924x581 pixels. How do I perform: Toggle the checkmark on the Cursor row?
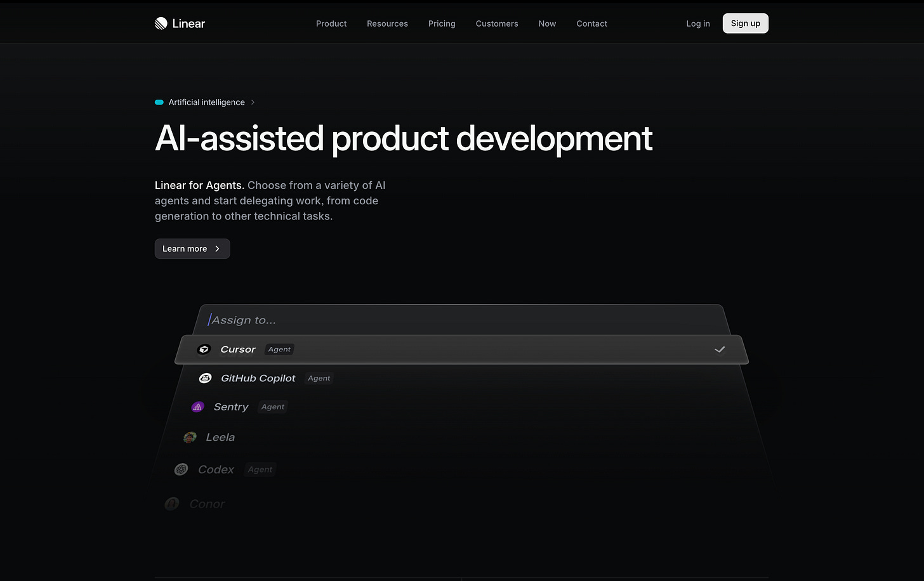pos(720,349)
